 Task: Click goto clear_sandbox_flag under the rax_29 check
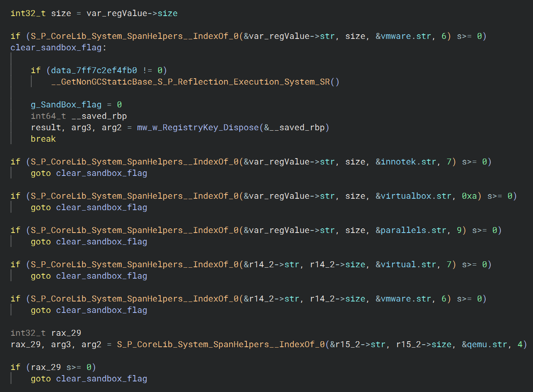click(89, 378)
